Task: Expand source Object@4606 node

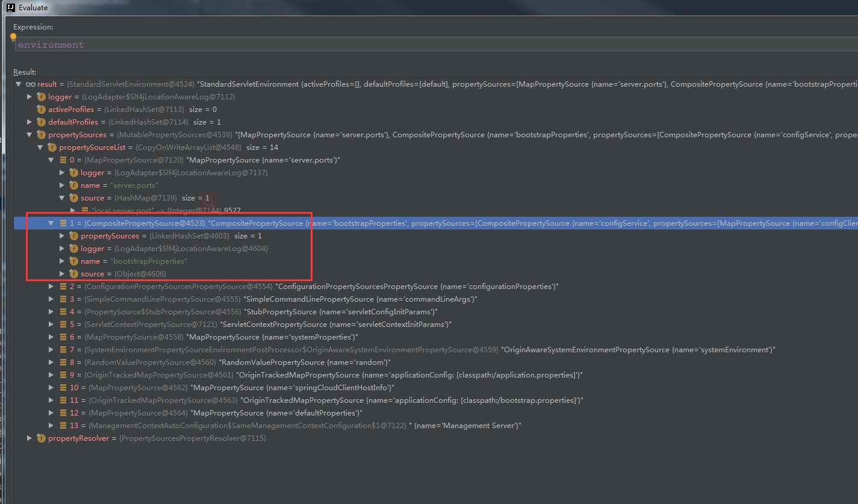Action: coord(62,274)
